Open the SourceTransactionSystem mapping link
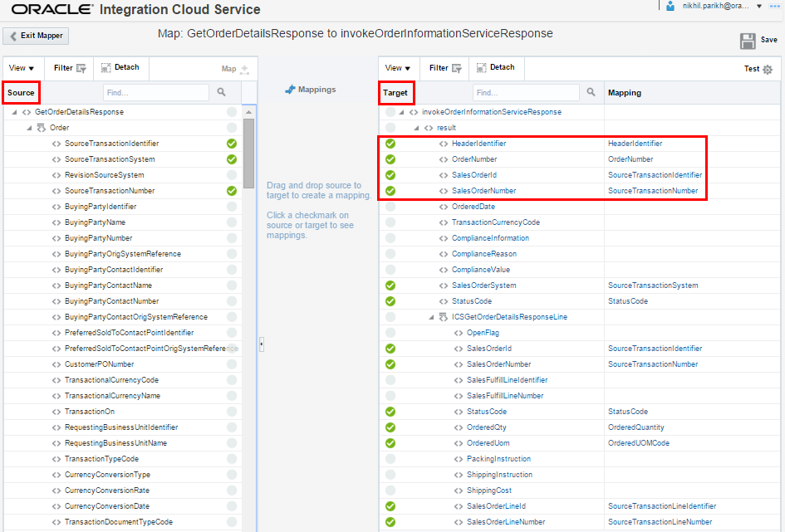 point(652,286)
